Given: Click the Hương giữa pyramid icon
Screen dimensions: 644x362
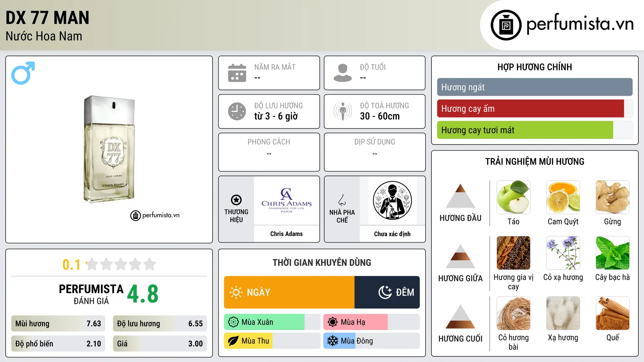Looking at the screenshot, I should pos(460,256).
